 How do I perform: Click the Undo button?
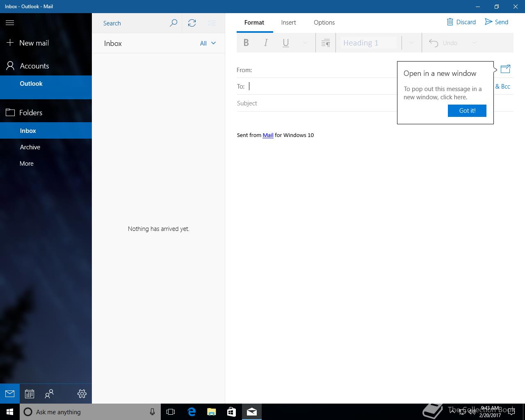click(x=443, y=43)
